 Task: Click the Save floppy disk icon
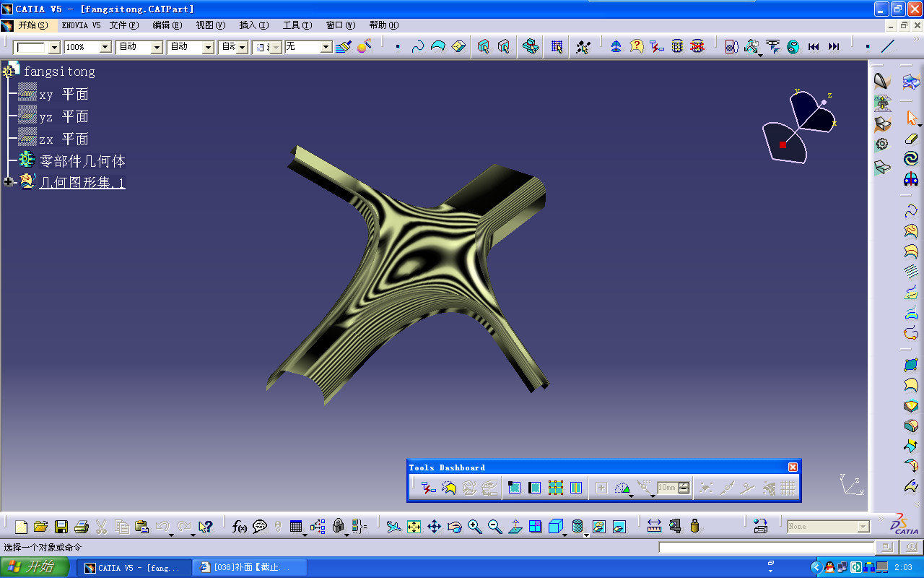click(61, 527)
